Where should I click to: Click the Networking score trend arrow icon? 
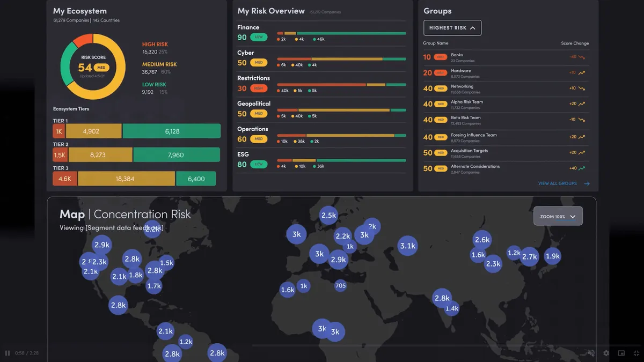(582, 88)
